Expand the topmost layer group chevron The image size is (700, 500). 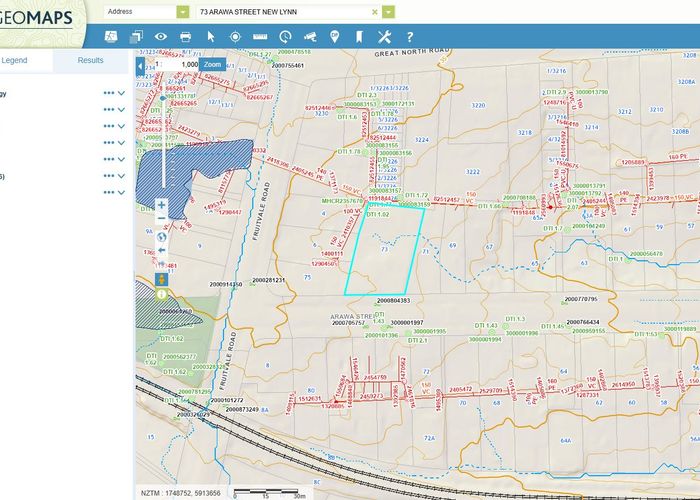point(121,94)
